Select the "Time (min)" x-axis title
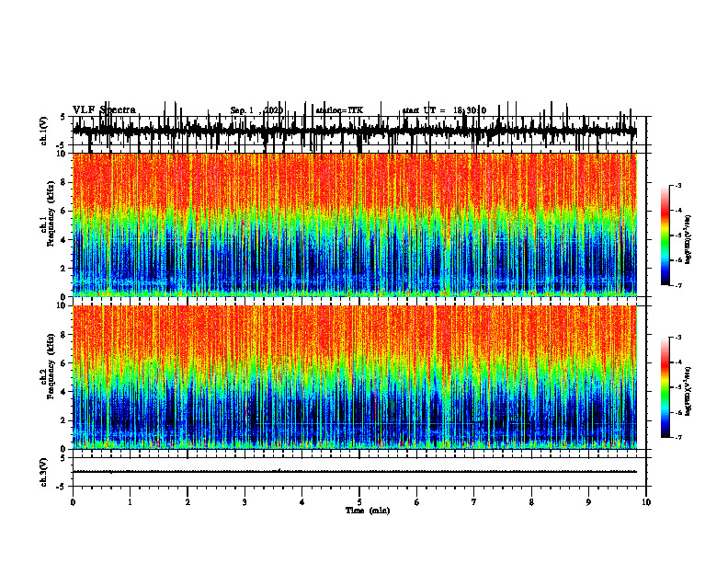 pos(368,510)
